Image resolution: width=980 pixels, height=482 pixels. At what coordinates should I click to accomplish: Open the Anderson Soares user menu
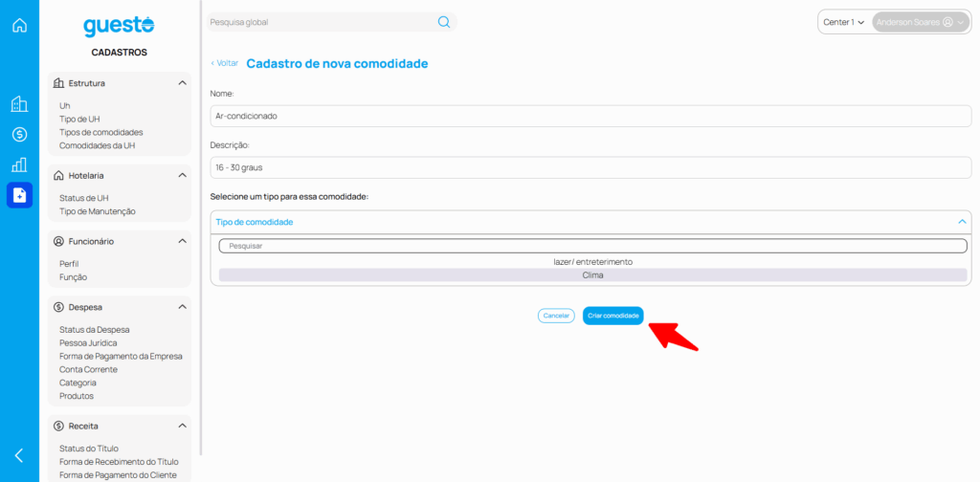[920, 22]
